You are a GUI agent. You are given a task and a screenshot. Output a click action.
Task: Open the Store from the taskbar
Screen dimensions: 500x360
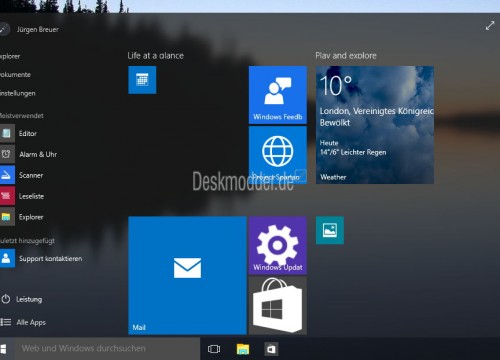271,349
